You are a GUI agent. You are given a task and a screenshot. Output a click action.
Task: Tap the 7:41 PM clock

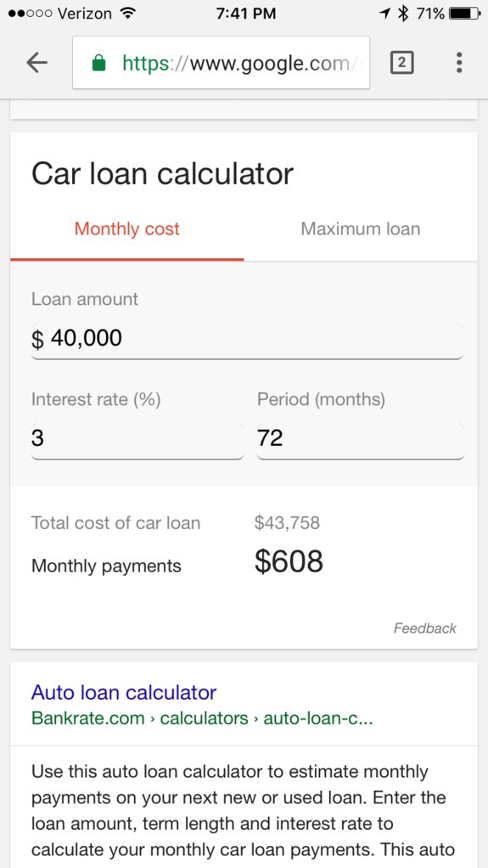pos(246,14)
